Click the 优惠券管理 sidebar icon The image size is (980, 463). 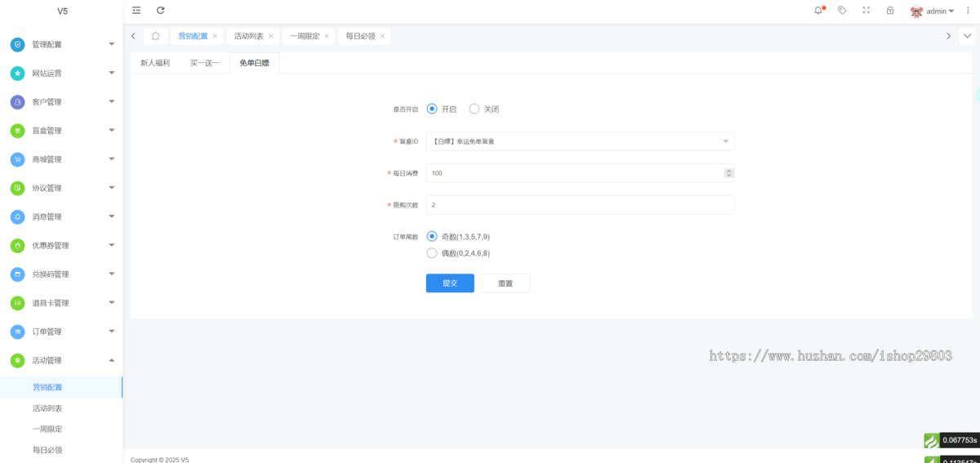pyautogui.click(x=17, y=245)
